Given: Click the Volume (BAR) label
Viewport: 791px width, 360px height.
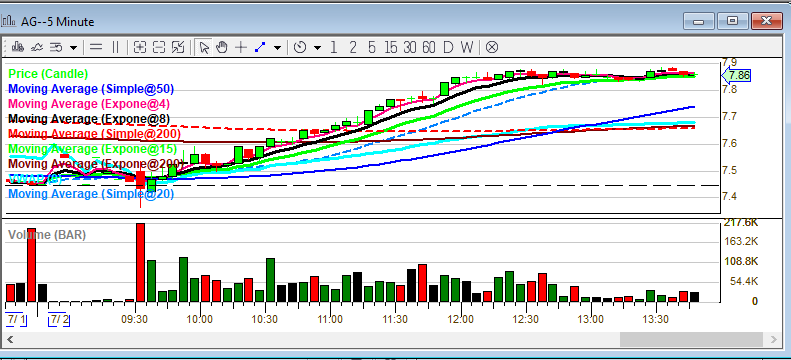Looking at the screenshot, I should (x=47, y=235).
